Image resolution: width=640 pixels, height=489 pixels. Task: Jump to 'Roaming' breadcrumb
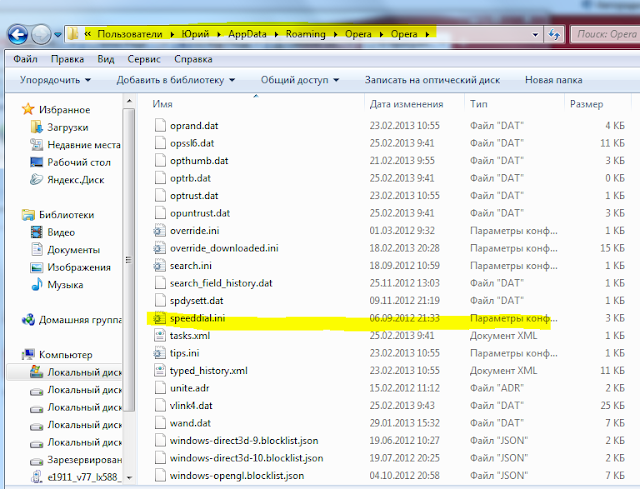pos(305,34)
